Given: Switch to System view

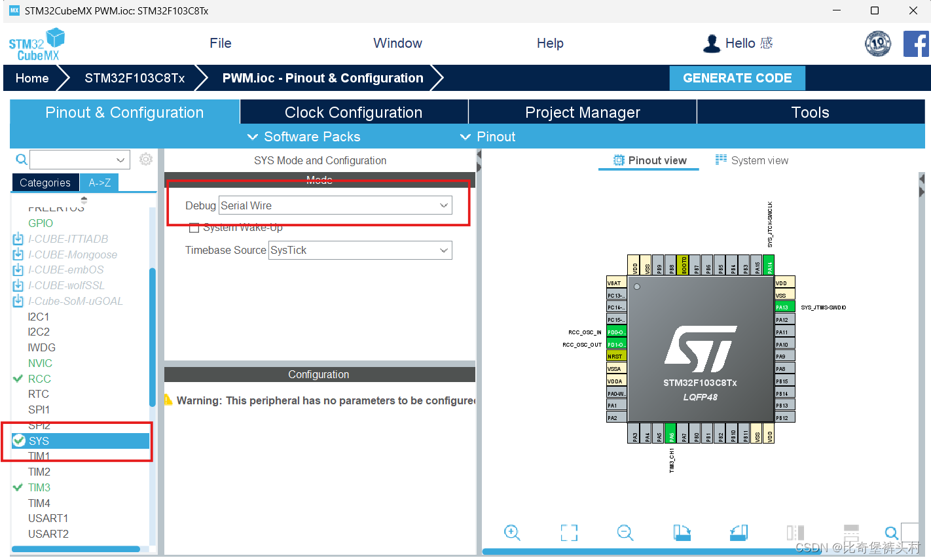Looking at the screenshot, I should (752, 160).
